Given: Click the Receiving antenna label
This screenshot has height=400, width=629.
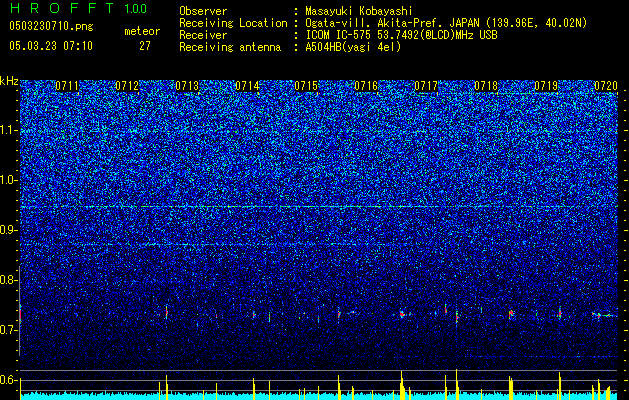Looking at the screenshot, I should [x=230, y=47].
